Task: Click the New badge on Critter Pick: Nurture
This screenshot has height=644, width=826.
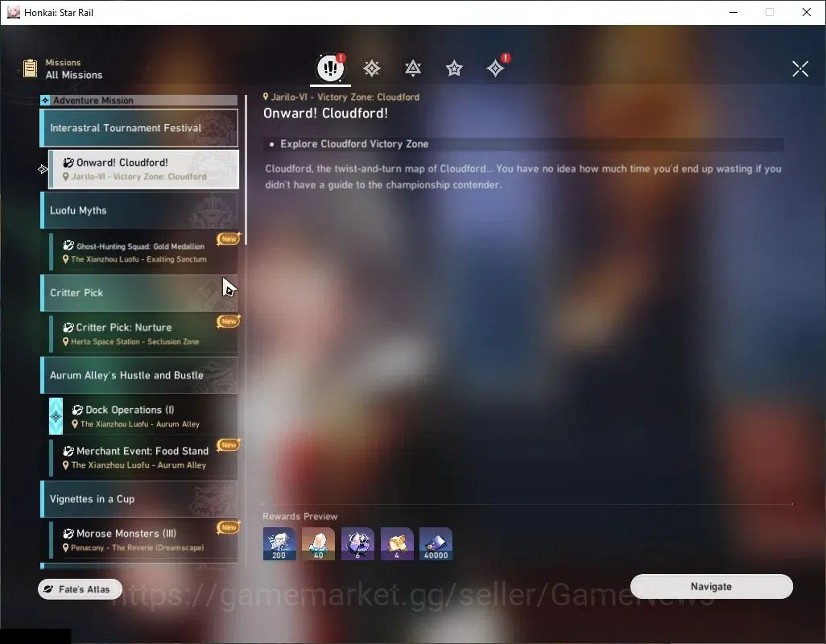Action: [x=229, y=321]
